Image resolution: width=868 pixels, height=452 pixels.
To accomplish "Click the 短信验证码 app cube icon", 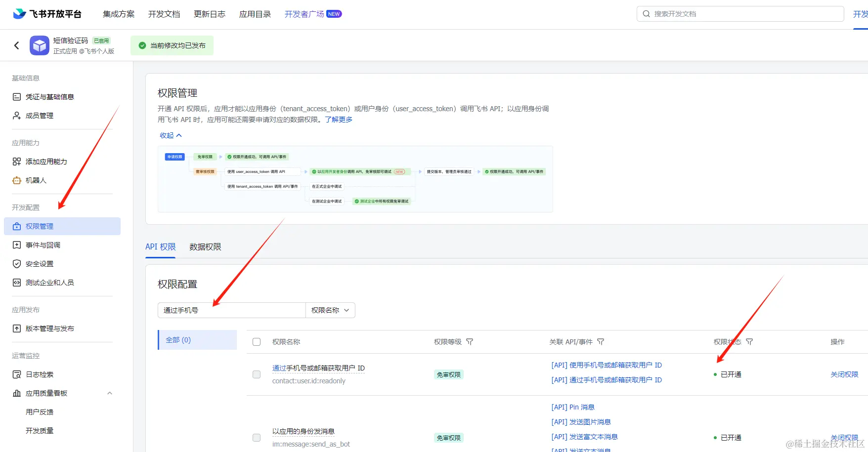I will pos(40,45).
